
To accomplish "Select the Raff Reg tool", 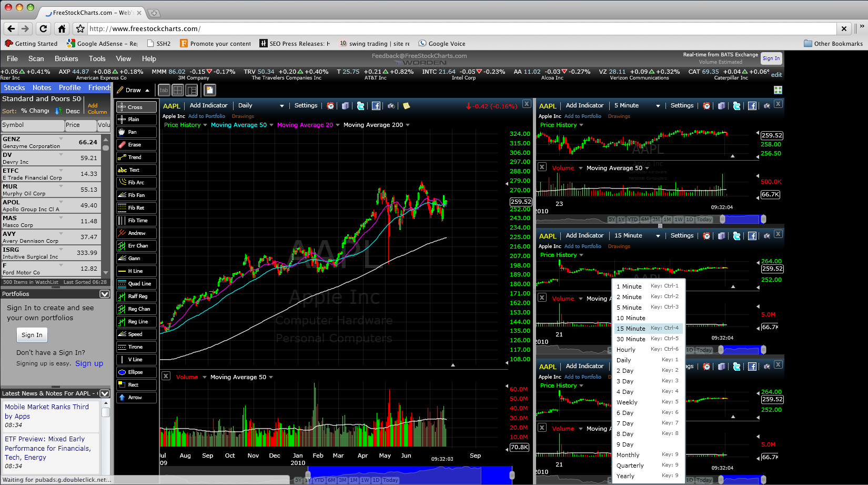I will (x=136, y=296).
